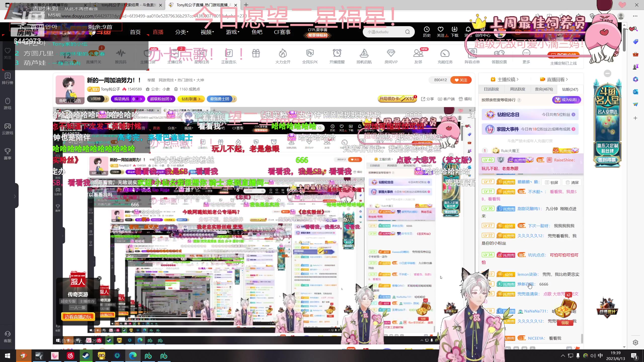Expand the 游戏 games dropdown
The image size is (644, 362).
(233, 32)
